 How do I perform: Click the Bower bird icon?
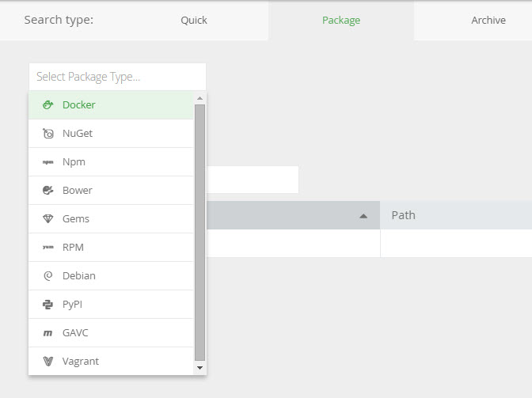[x=47, y=190]
